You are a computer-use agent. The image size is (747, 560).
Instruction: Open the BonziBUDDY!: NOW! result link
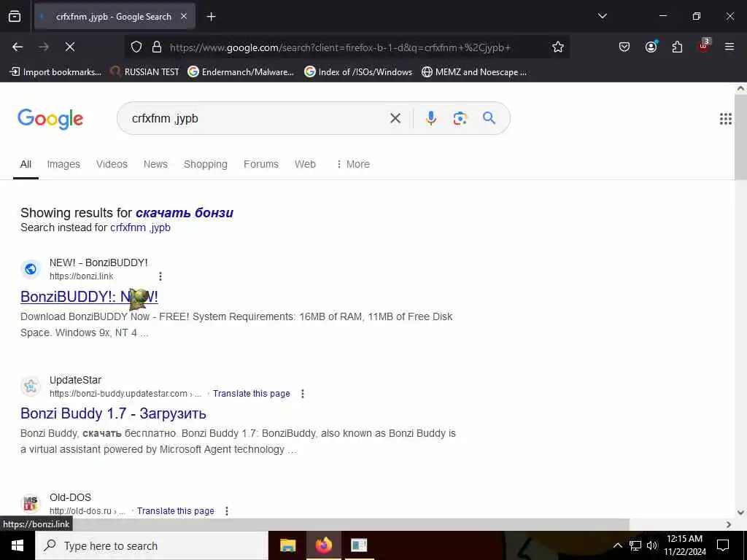coord(89,297)
